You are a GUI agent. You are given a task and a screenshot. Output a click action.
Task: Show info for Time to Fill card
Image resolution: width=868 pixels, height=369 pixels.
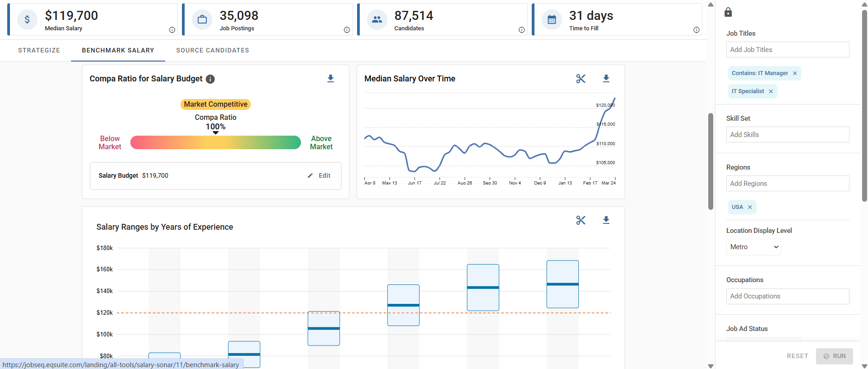click(696, 30)
